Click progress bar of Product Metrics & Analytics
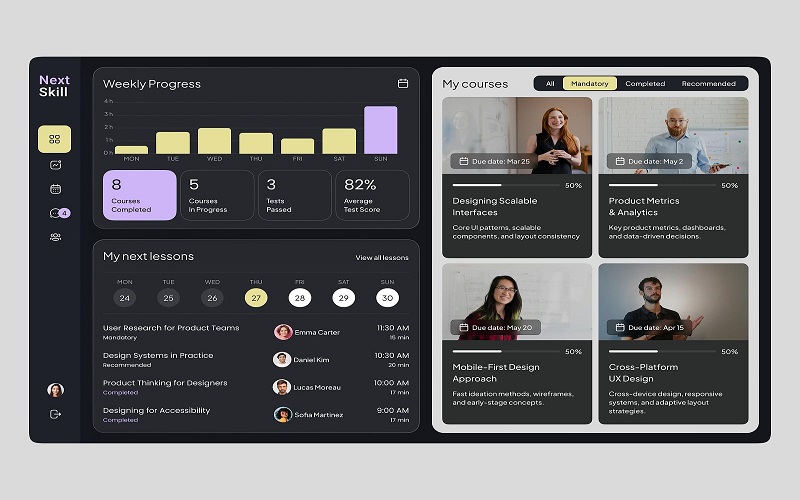This screenshot has height=500, width=800. [662, 185]
